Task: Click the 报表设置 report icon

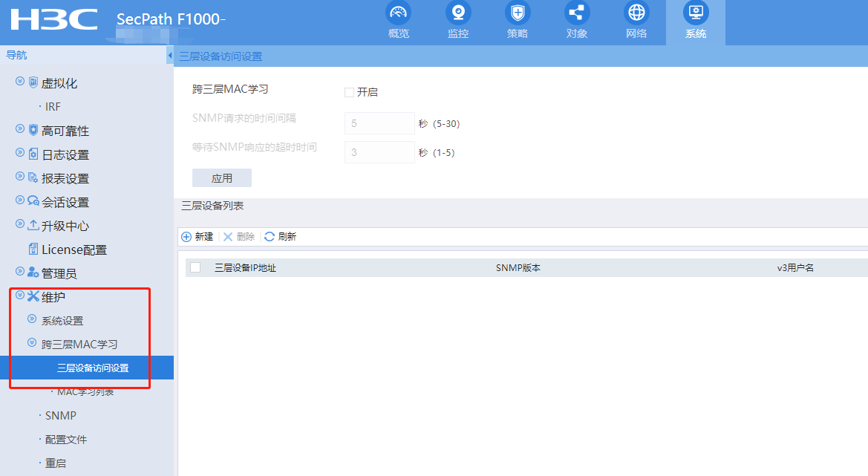Action: coord(33,177)
